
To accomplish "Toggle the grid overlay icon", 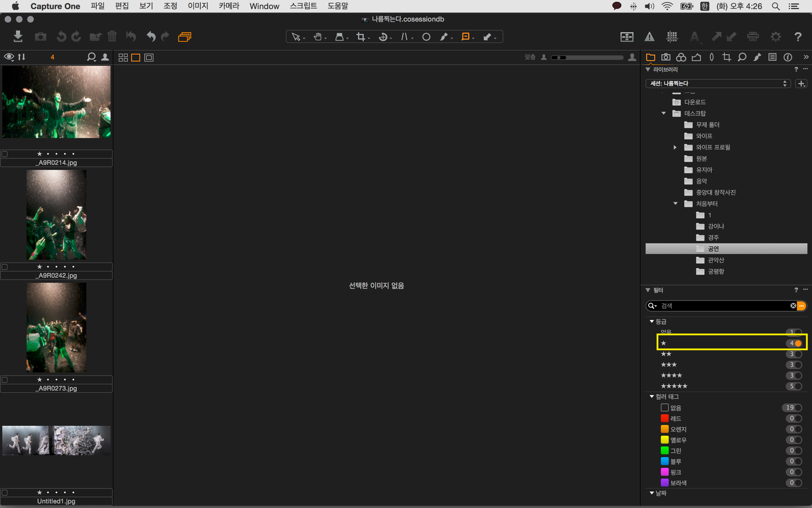I will pyautogui.click(x=672, y=37).
